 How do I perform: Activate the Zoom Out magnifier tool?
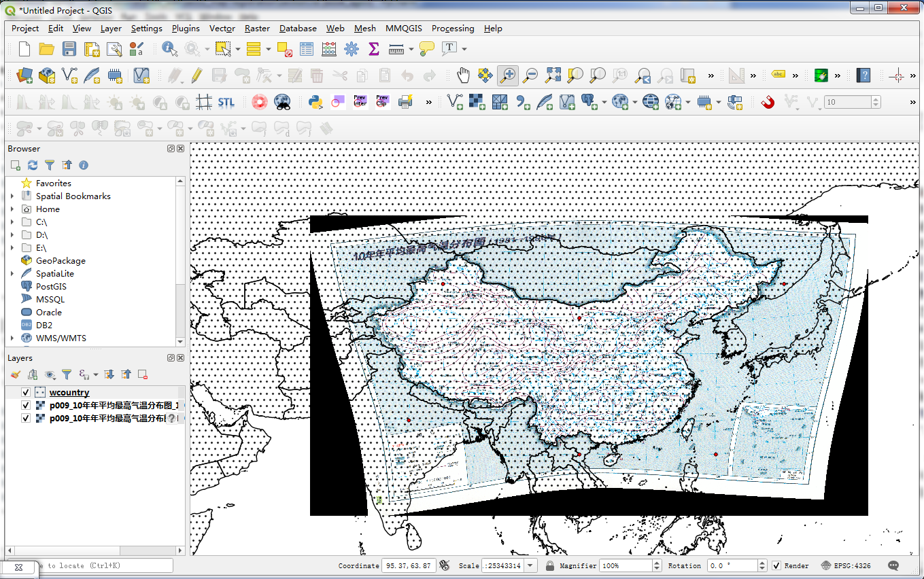click(530, 75)
